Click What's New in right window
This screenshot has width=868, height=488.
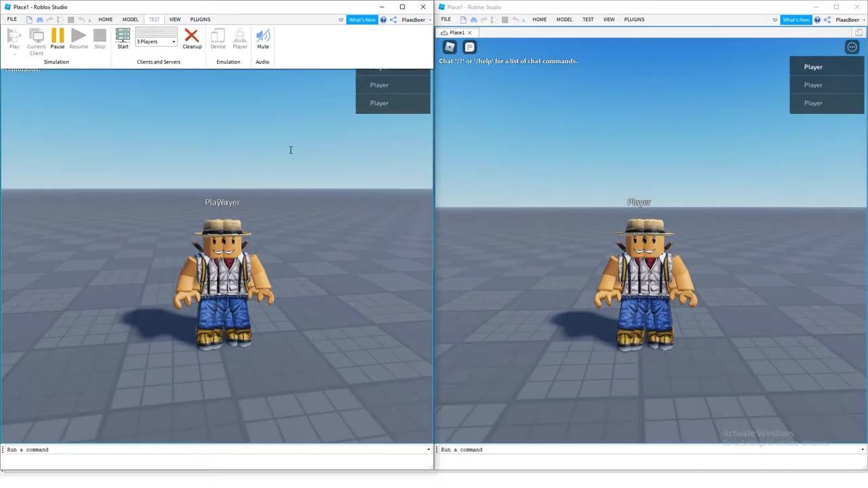(795, 20)
